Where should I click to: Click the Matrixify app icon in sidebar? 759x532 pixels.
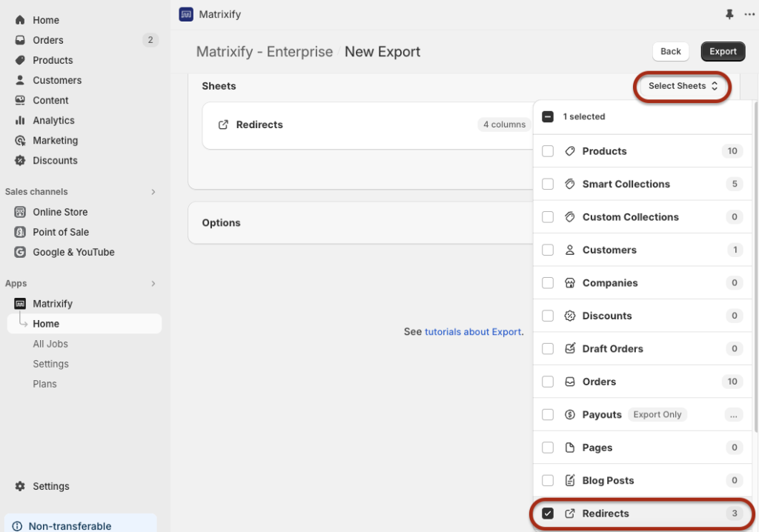point(21,303)
